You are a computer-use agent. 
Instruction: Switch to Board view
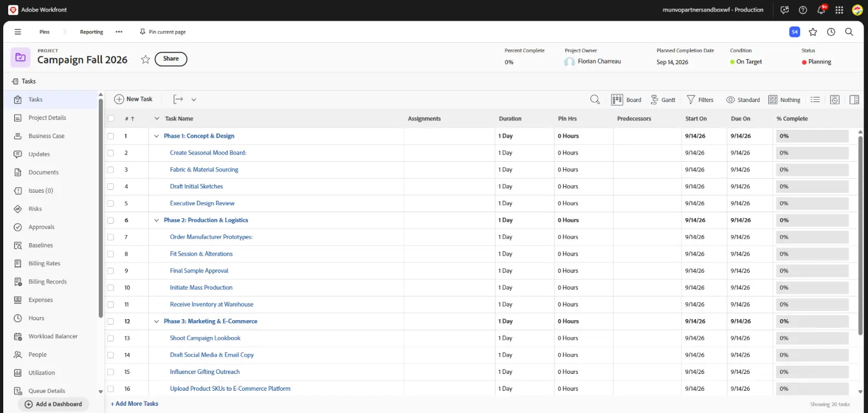pos(626,100)
